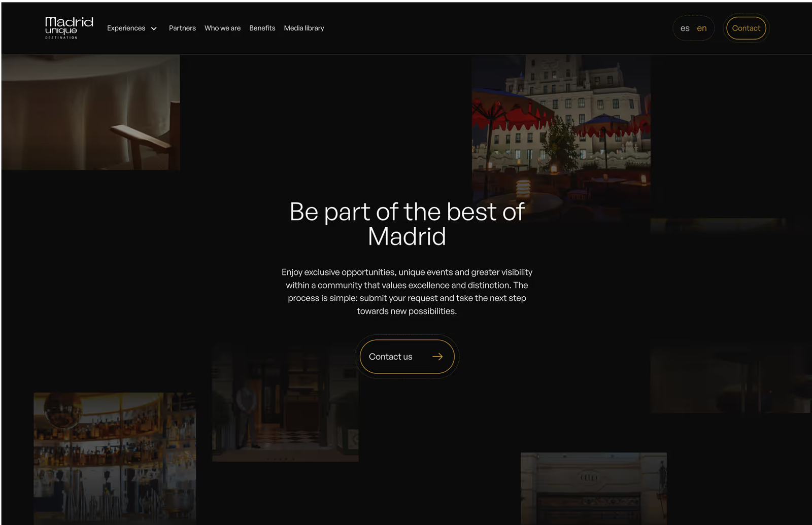The width and height of the screenshot is (812, 525).
Task: Click the Enjoy exclusive opportunities paragraph
Action: click(x=407, y=292)
